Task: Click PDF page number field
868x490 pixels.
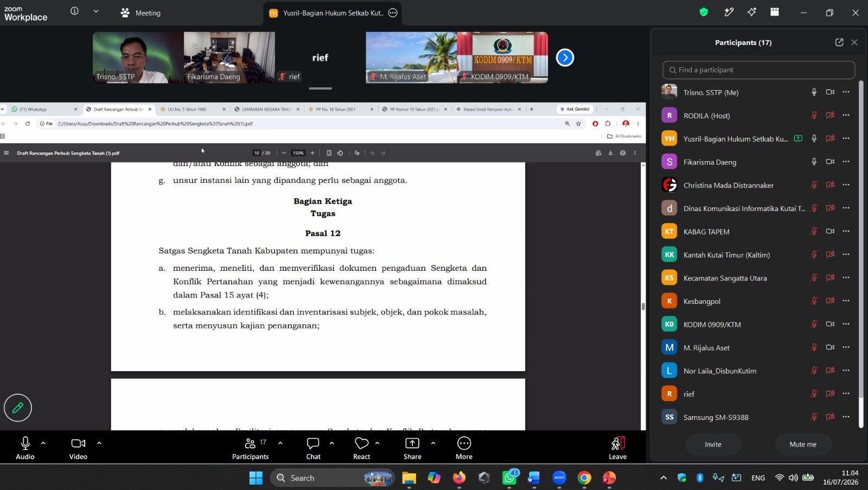Action: point(257,153)
